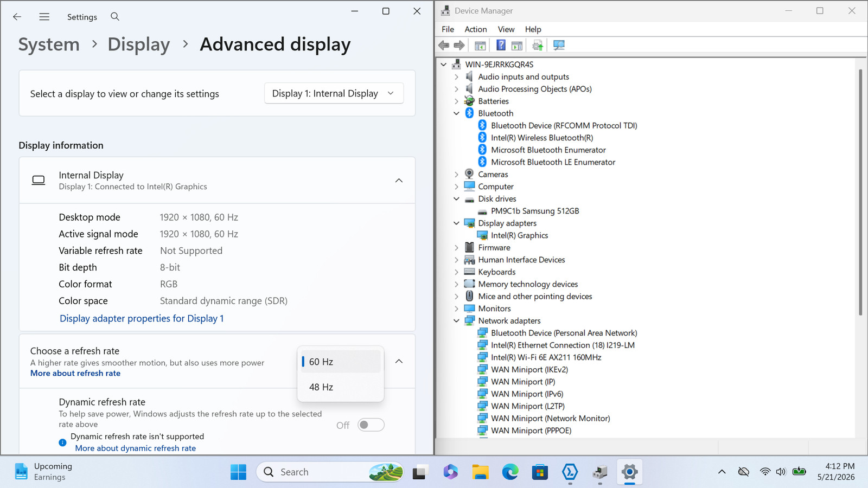Open Microsoft Edge from the taskbar

(x=510, y=472)
